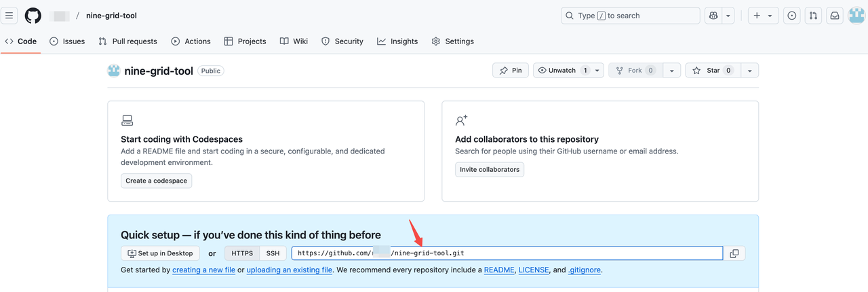Open the hamburger navigation menu

[9, 16]
